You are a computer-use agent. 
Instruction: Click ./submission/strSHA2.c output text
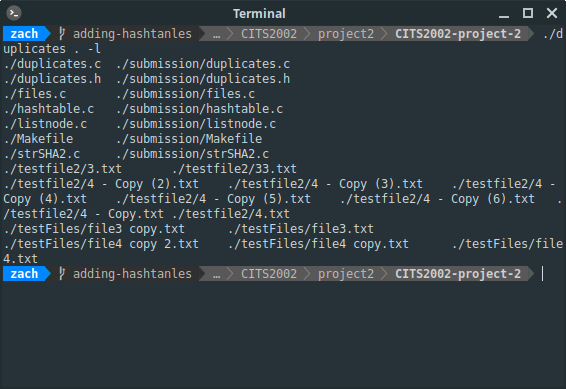pos(192,154)
